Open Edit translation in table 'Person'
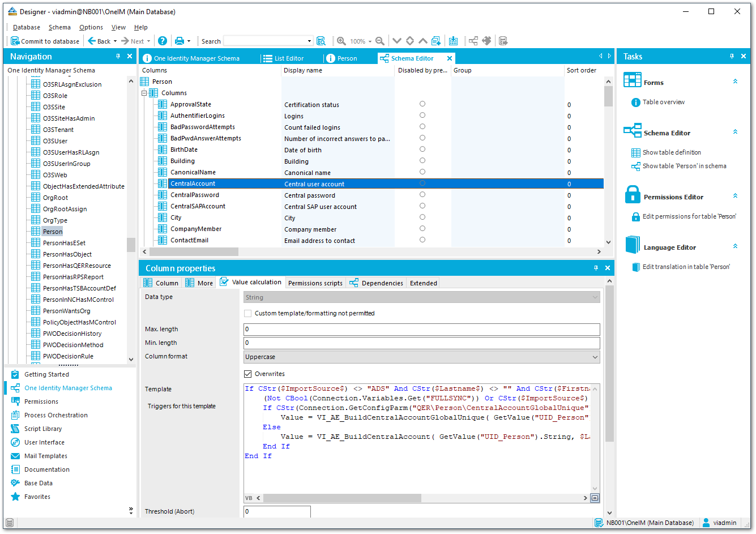756x534 pixels. pyautogui.click(x=686, y=267)
